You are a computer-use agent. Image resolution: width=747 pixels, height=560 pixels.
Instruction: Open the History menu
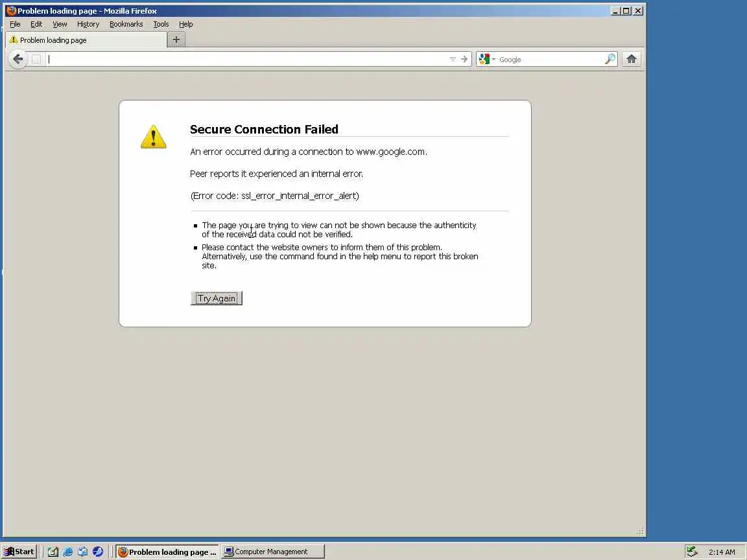[x=88, y=24]
